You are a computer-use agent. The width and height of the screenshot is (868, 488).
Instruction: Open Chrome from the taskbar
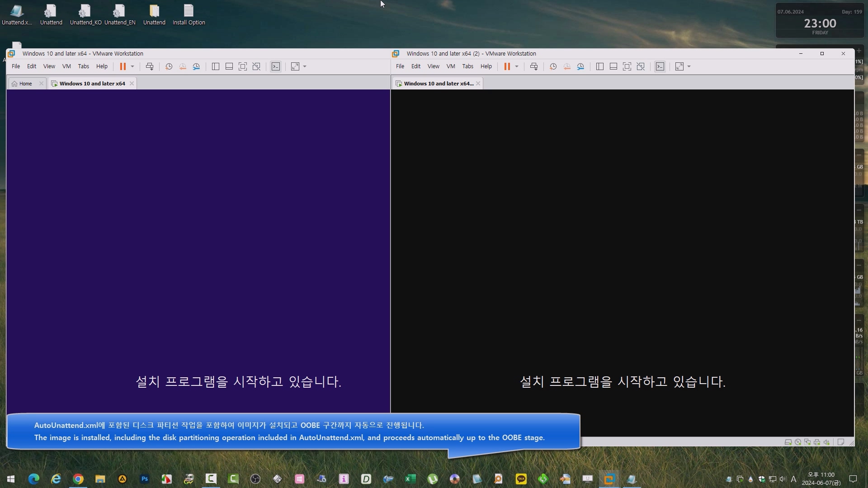pyautogui.click(x=78, y=479)
